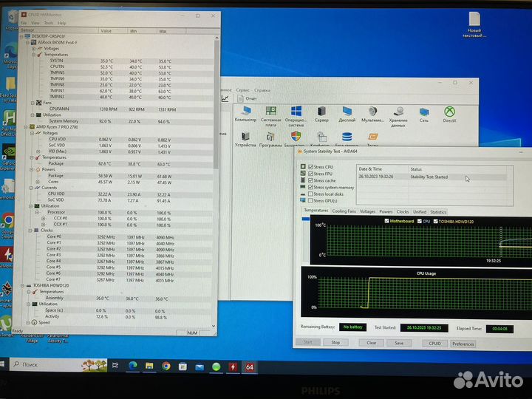Image resolution: width=532 pixels, height=399 pixels.
Task: Switch to the Unified tab
Action: (x=420, y=212)
